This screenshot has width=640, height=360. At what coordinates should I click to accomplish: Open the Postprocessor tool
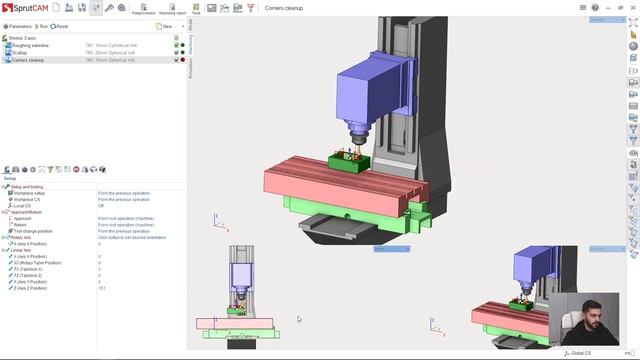pos(144,9)
